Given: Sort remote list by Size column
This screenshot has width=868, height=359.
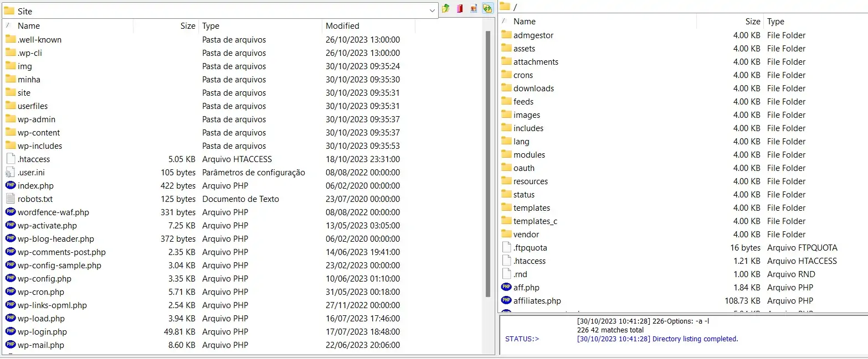Looking at the screenshot, I should click(752, 22).
